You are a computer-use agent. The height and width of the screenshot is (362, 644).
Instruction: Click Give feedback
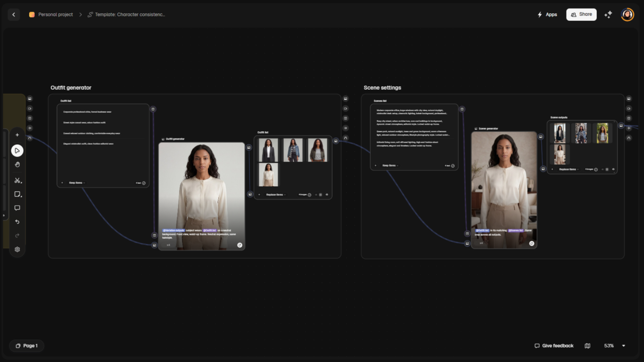pos(554,346)
